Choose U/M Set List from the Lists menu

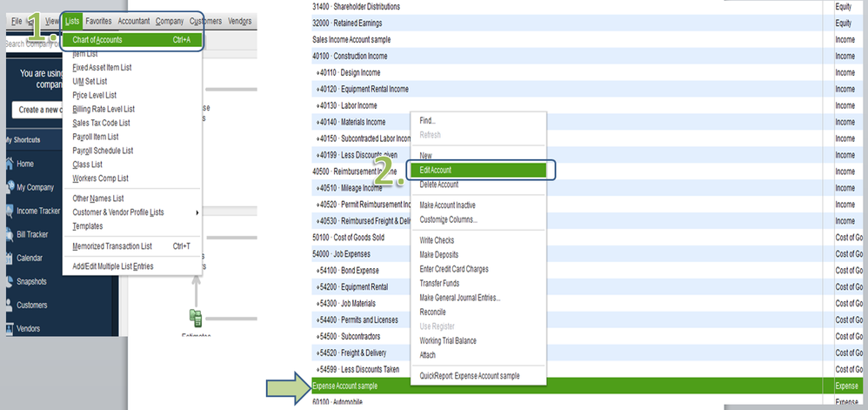click(x=90, y=82)
